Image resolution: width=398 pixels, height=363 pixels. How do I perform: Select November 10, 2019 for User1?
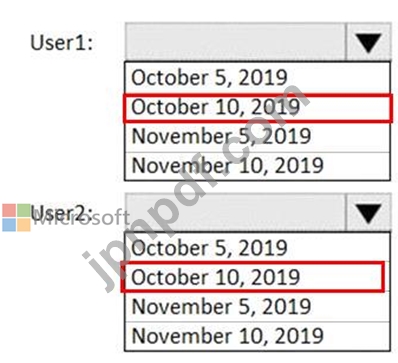257,166
